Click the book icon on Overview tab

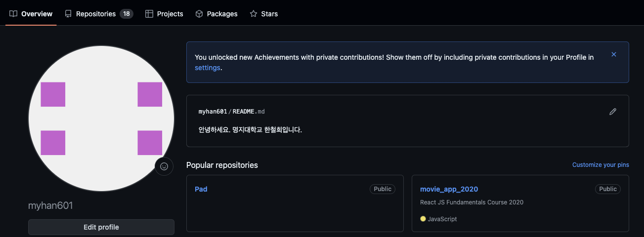tap(13, 14)
